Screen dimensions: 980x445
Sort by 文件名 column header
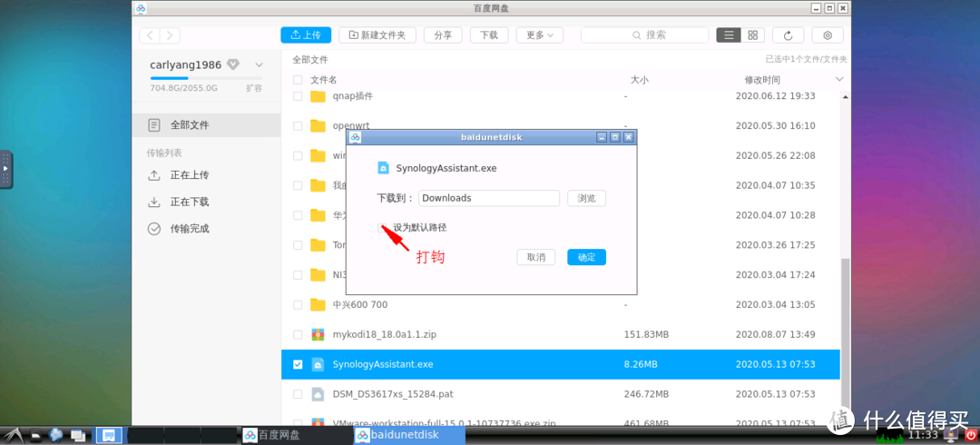pyautogui.click(x=324, y=80)
